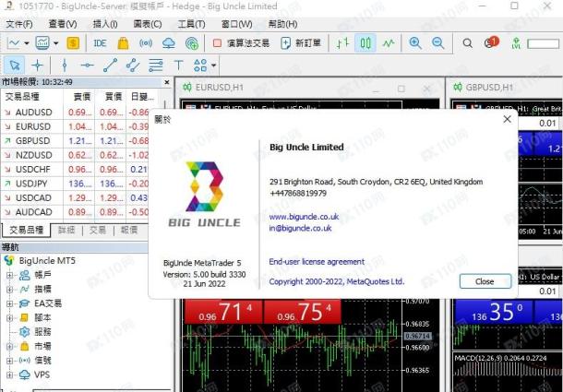Open notifications icon with red badge
Image resolution: width=563 pixels, height=392 pixels.
[x=491, y=42]
